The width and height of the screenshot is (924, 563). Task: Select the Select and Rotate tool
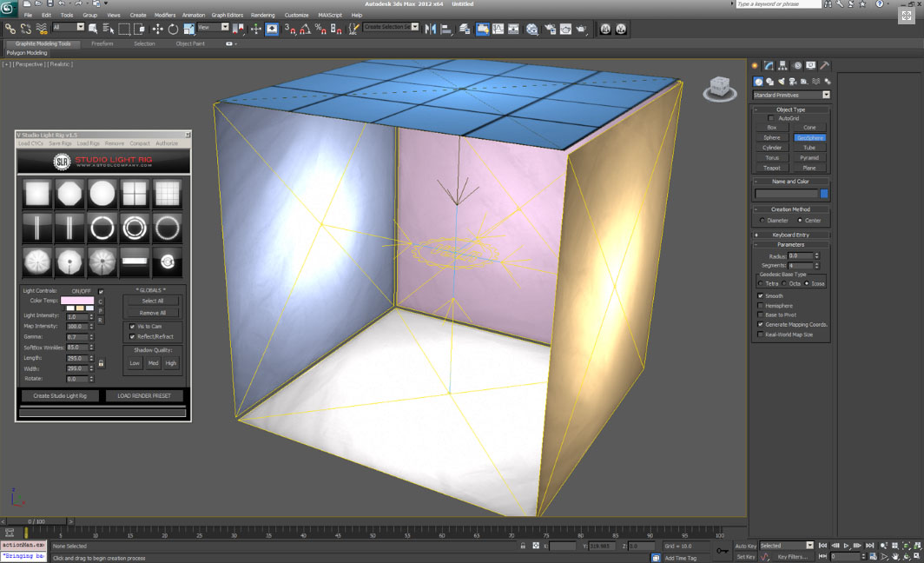173,29
